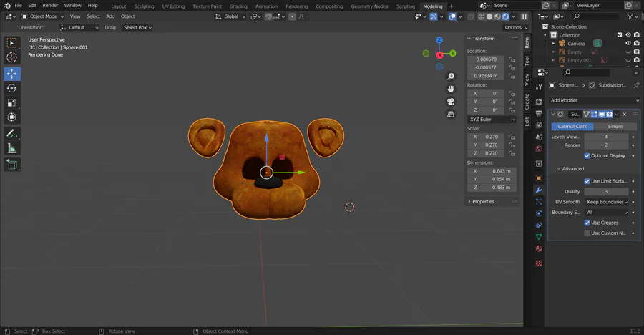Open the Output properties tab icon
644x335 pixels.
point(539,113)
